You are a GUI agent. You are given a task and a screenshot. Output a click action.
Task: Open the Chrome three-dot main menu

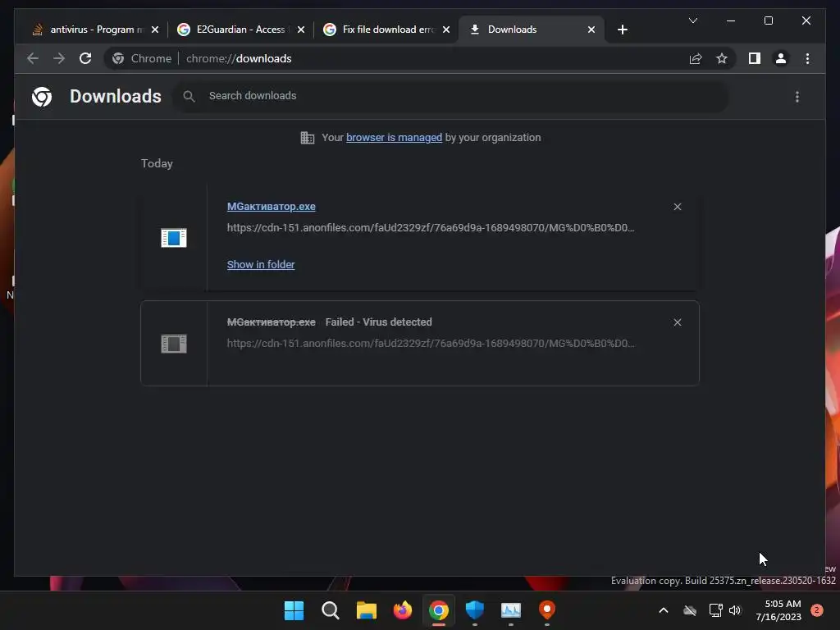[807, 58]
